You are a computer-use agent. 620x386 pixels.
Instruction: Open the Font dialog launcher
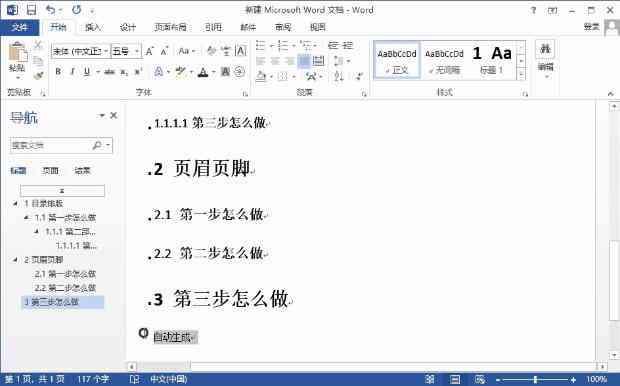pos(245,94)
